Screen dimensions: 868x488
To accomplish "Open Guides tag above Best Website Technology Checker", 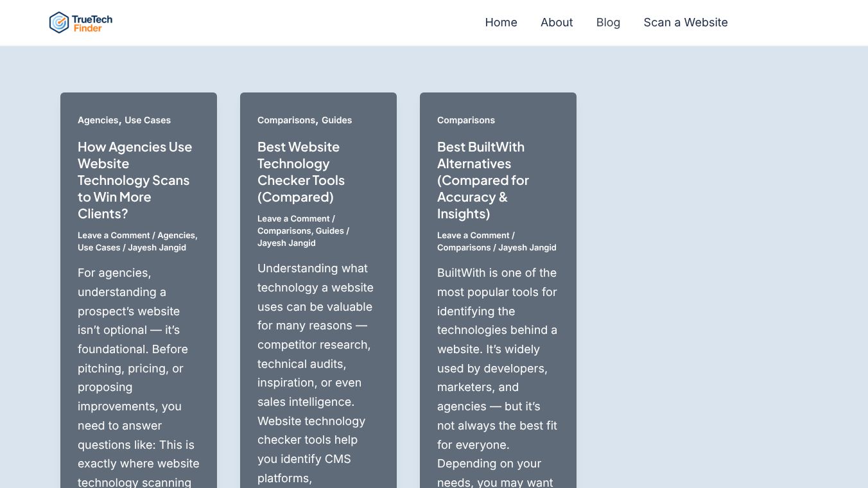I will click(337, 120).
